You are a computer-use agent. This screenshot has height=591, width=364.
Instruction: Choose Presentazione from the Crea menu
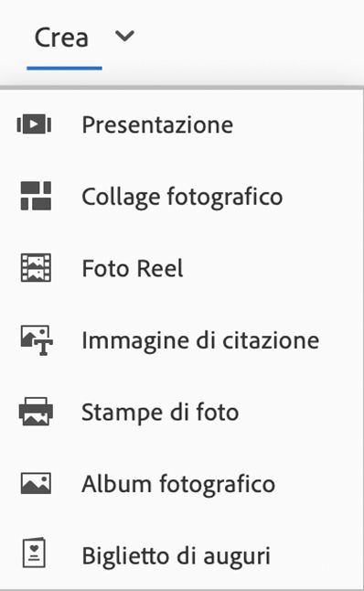tap(157, 124)
